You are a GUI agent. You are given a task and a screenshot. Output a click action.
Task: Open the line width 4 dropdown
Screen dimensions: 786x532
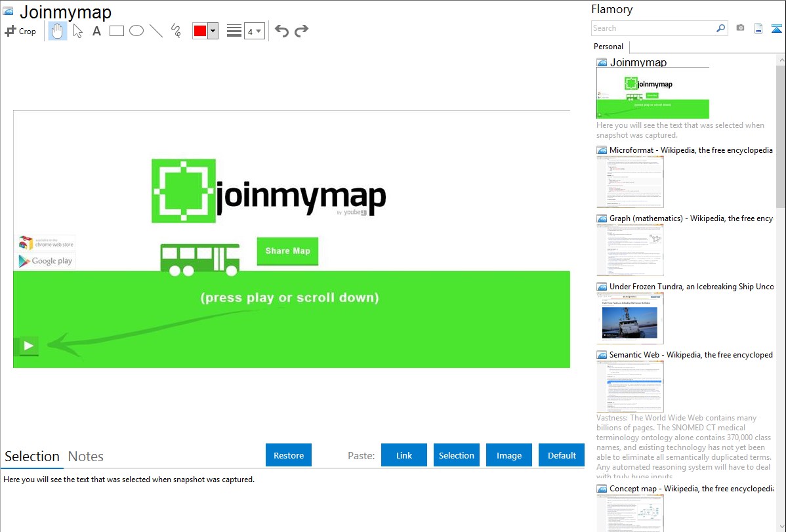click(254, 31)
